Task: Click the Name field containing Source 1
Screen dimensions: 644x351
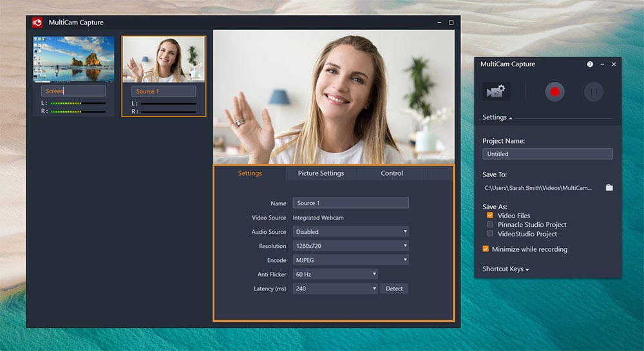Action: (350, 203)
